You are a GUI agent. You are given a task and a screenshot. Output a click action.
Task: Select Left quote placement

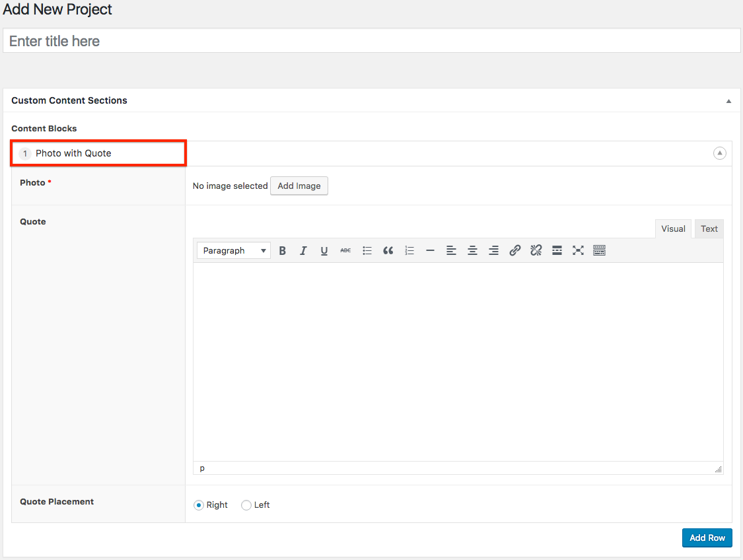(x=246, y=505)
